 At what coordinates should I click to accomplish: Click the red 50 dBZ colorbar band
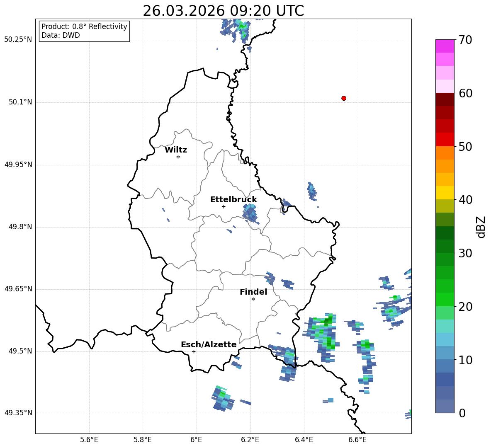(x=445, y=139)
